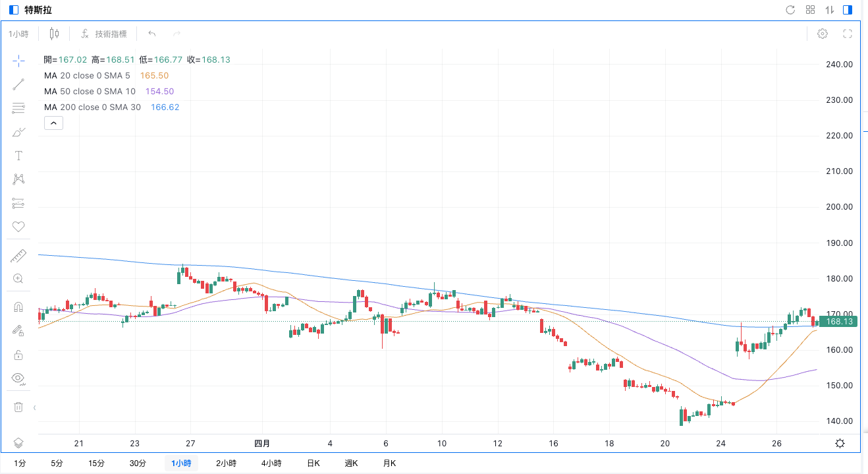Pick the text annotation tool
Viewport: 868px width, 474px height.
coord(18,156)
